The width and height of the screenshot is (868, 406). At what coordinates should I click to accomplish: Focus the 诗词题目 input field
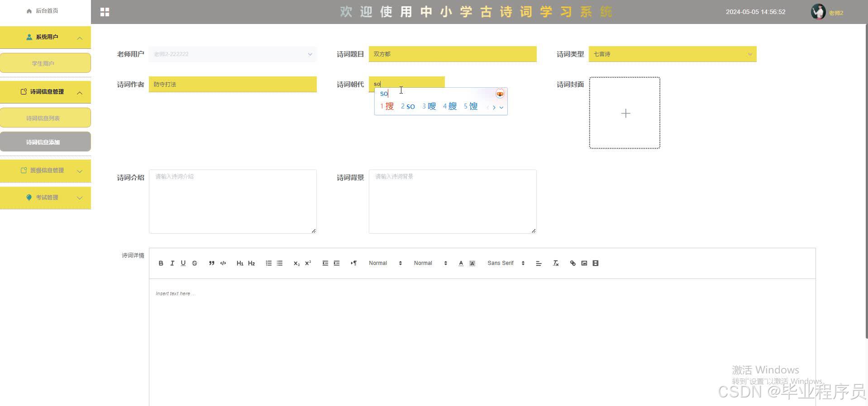tap(453, 54)
